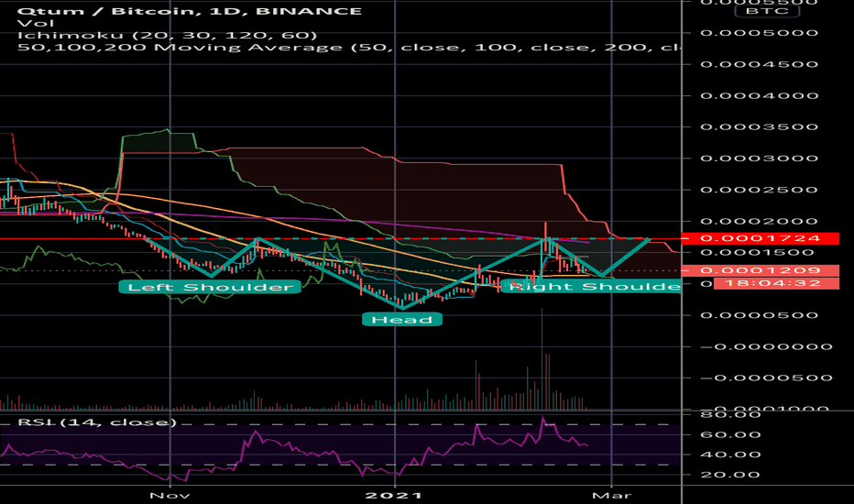Image resolution: width=854 pixels, height=504 pixels.
Task: Select the Qtum / Bitcoin chart title
Action: pyautogui.click(x=189, y=11)
